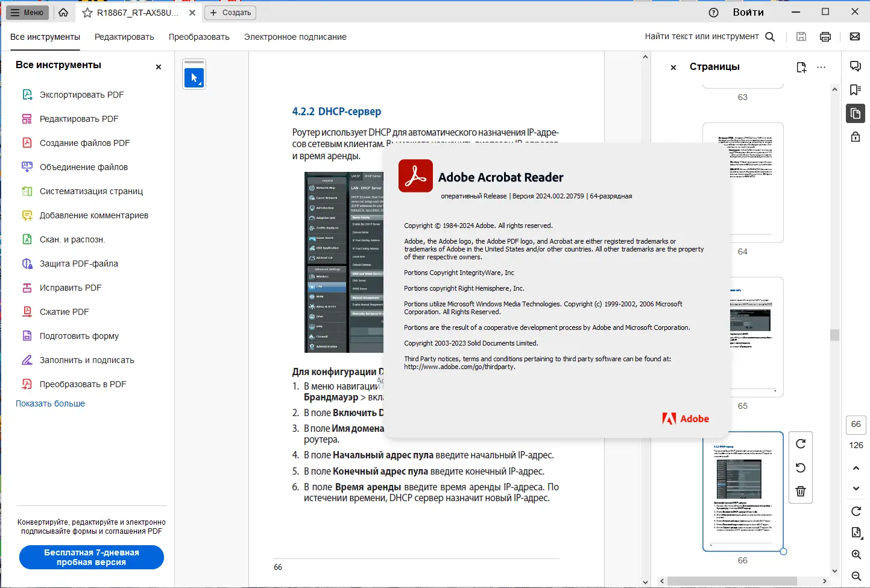Click the document scrollbar down arrow
The width and height of the screenshot is (870, 588).
click(645, 582)
